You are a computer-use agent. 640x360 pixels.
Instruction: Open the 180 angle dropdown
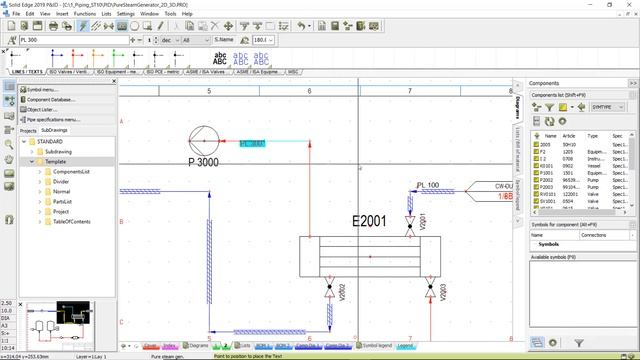point(263,40)
